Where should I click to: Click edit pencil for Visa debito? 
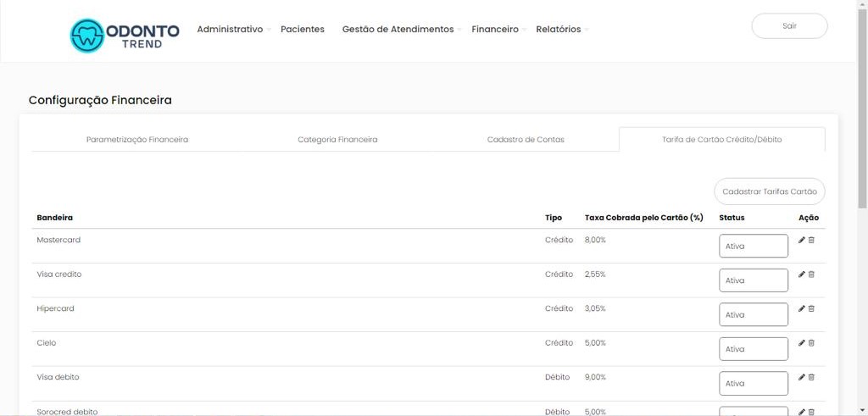pyautogui.click(x=802, y=377)
